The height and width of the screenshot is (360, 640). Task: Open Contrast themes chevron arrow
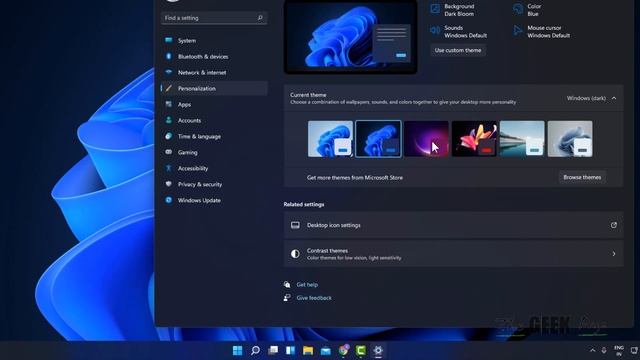pyautogui.click(x=613, y=254)
